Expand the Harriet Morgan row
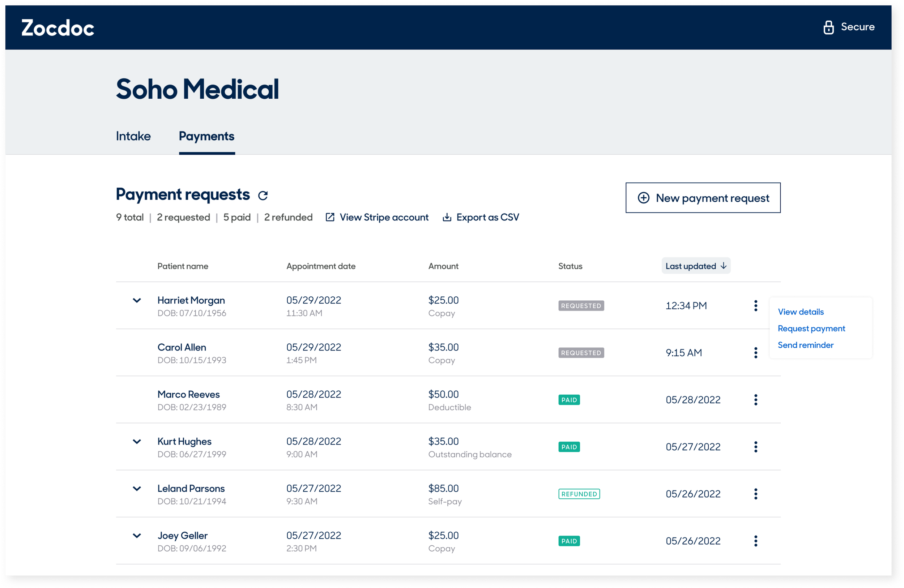This screenshot has height=588, width=904. [x=137, y=300]
